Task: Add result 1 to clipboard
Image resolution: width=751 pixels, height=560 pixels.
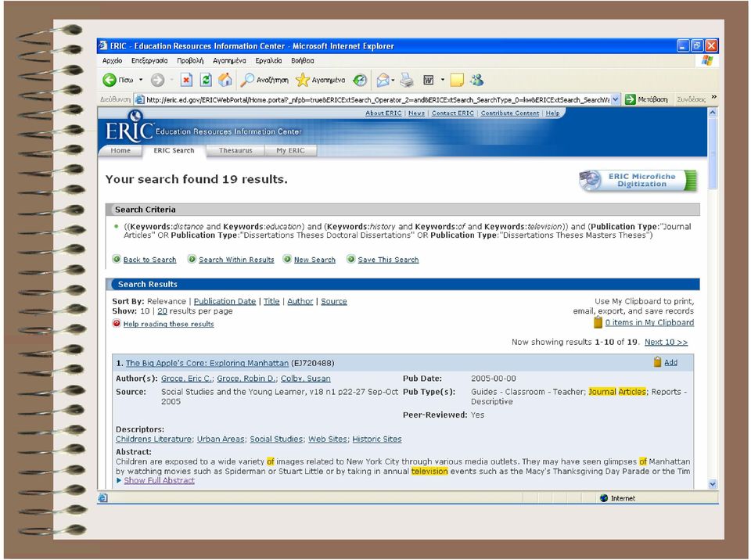Action: (x=670, y=363)
